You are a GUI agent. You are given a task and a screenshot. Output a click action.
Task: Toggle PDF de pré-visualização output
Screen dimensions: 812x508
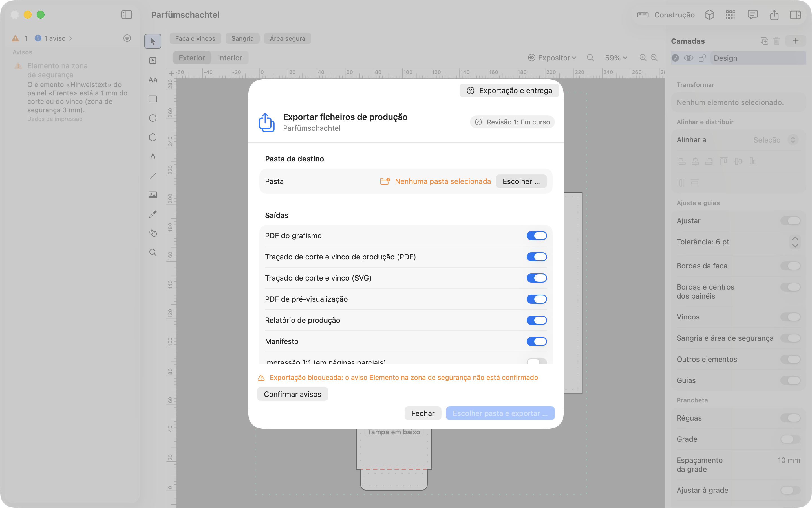536,299
